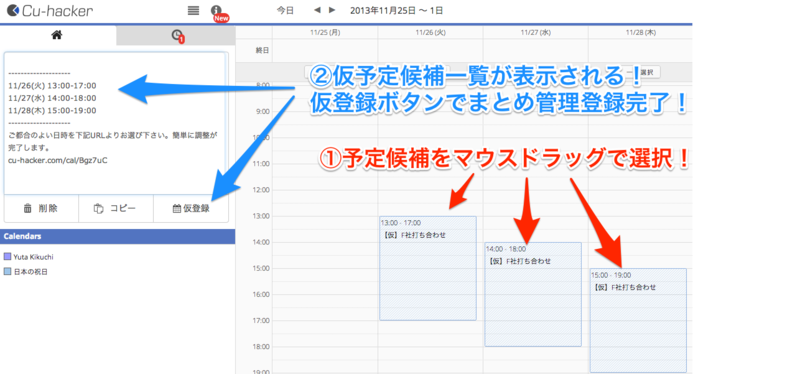Viewport: 800px width, 374px height.
Task: Register tentatively with 仮登録 button
Action: click(x=191, y=208)
